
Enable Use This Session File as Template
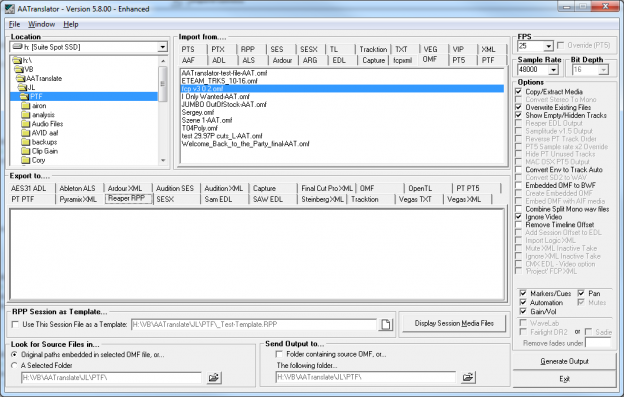(16, 325)
